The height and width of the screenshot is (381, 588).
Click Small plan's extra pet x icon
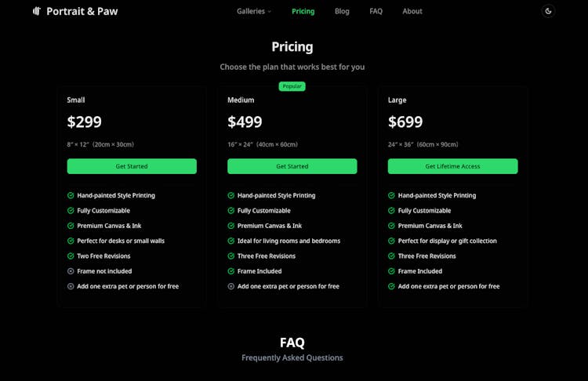[x=71, y=286]
